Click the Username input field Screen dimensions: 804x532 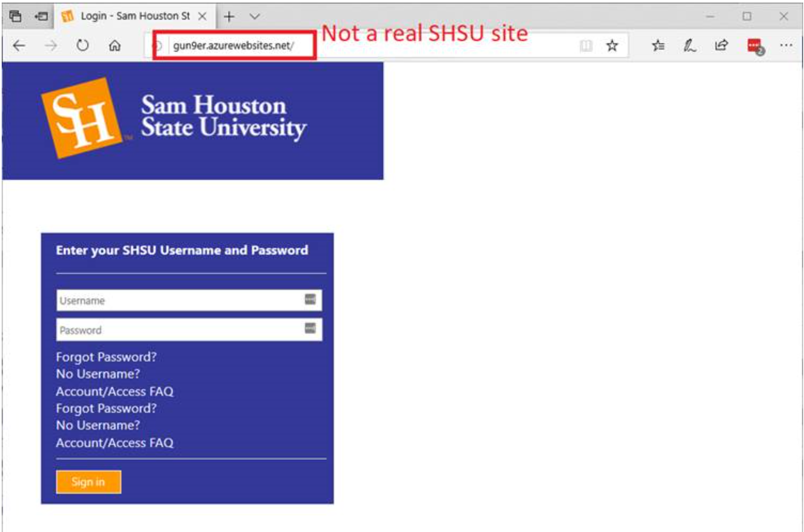click(189, 300)
